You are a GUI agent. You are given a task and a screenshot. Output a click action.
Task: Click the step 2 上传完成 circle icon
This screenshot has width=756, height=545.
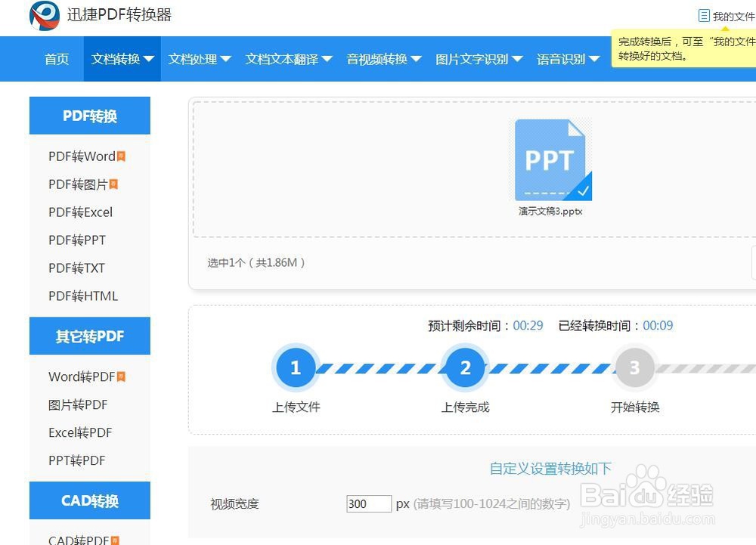click(465, 367)
